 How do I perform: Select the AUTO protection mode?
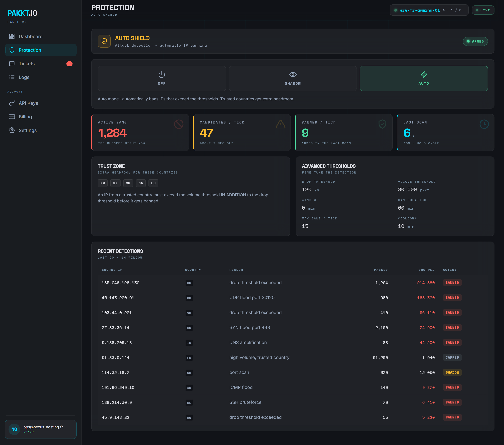pos(424,78)
